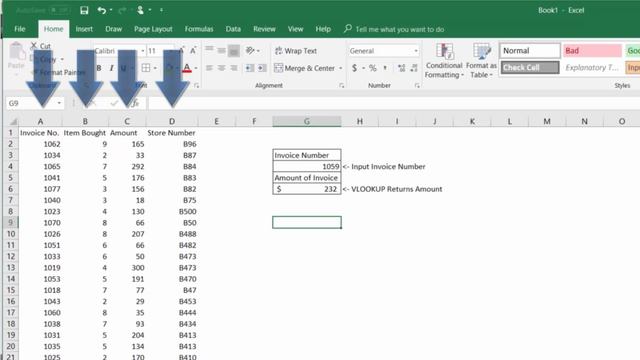Switch to the Review tab
Screen dimensions: 640x360
(x=264, y=29)
